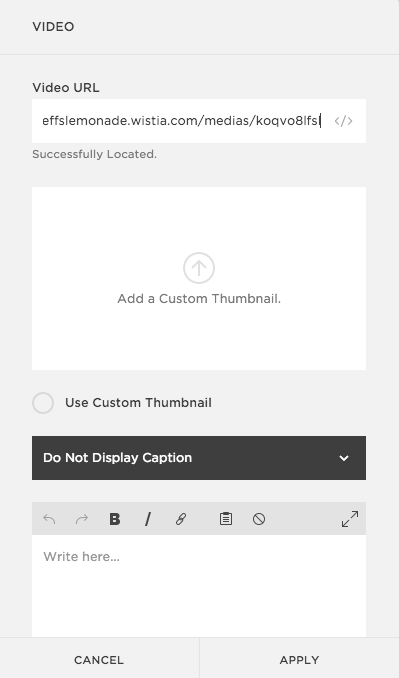This screenshot has height=678, width=399.
Task: Open the embed code editor icon
Action: point(343,121)
